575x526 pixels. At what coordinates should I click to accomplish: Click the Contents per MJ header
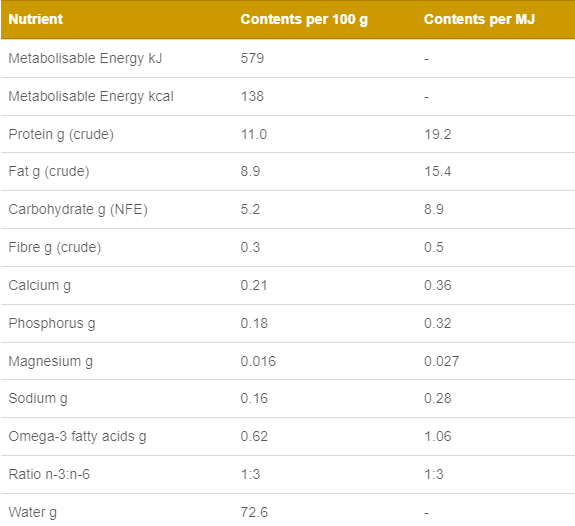(x=479, y=19)
